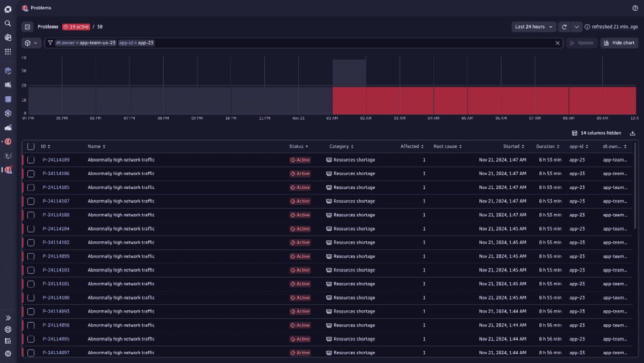The image size is (644, 363).
Task: Open the app launcher grid icon
Action: (x=8, y=52)
